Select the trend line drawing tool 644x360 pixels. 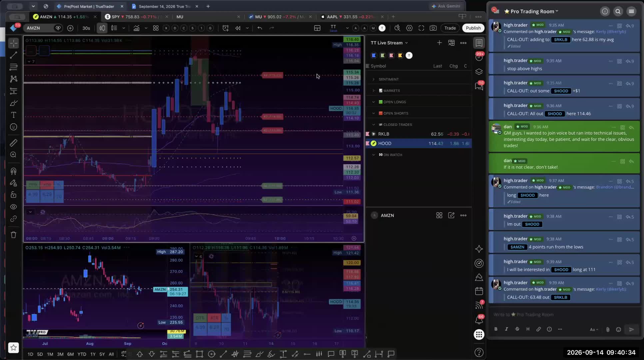pos(14,55)
